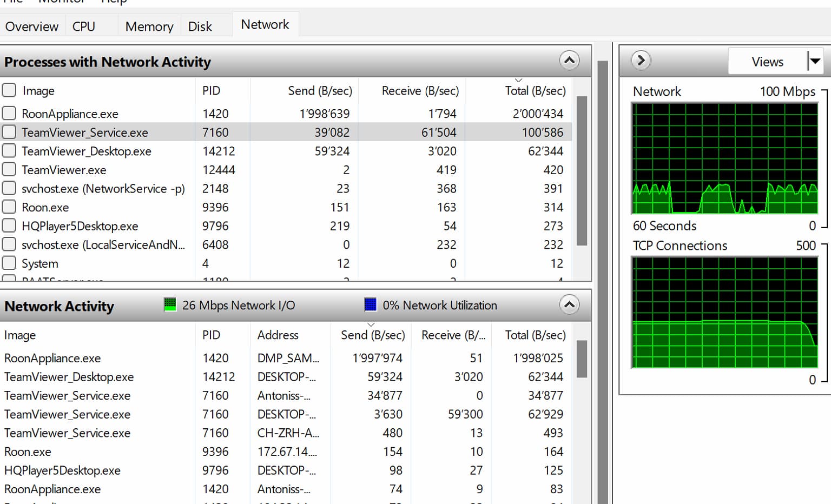Open the CPU tab

pos(84,26)
